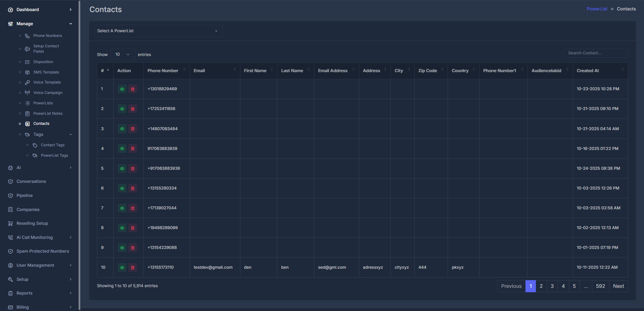Go to page 592 of contacts
The height and width of the screenshot is (311, 644).
coord(600,286)
